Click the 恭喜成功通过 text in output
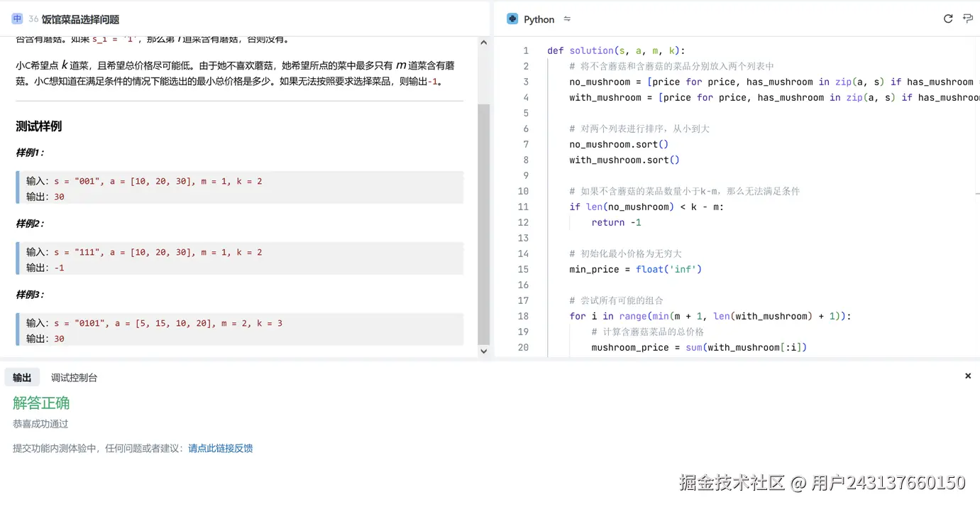The height and width of the screenshot is (507, 980). pos(40,423)
